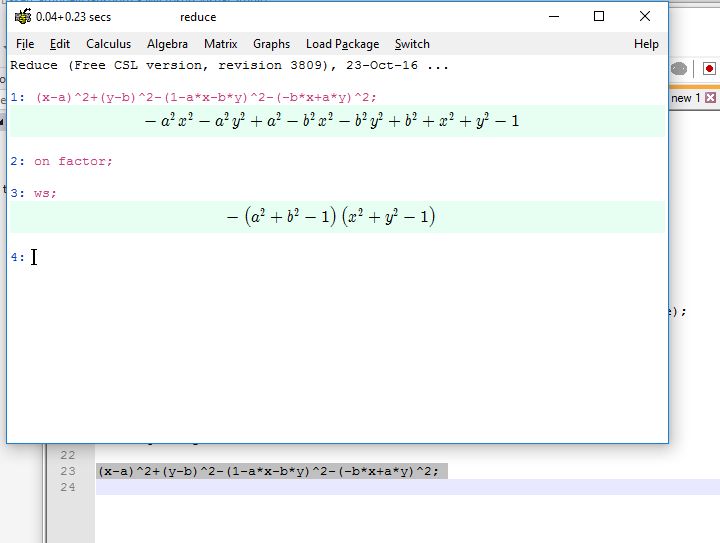Screen dimensions: 720x543
Task: Click the 'ws;' command on line 3
Action: pos(45,193)
